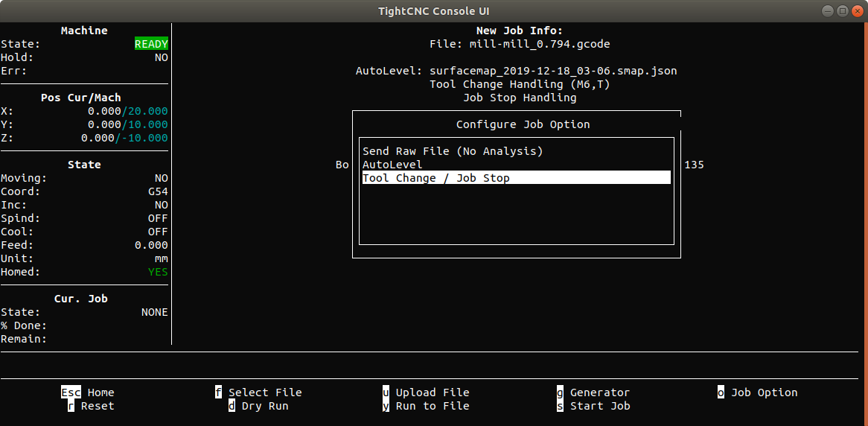Click the Cool status OFF
This screenshot has width=868, height=426.
158,232
